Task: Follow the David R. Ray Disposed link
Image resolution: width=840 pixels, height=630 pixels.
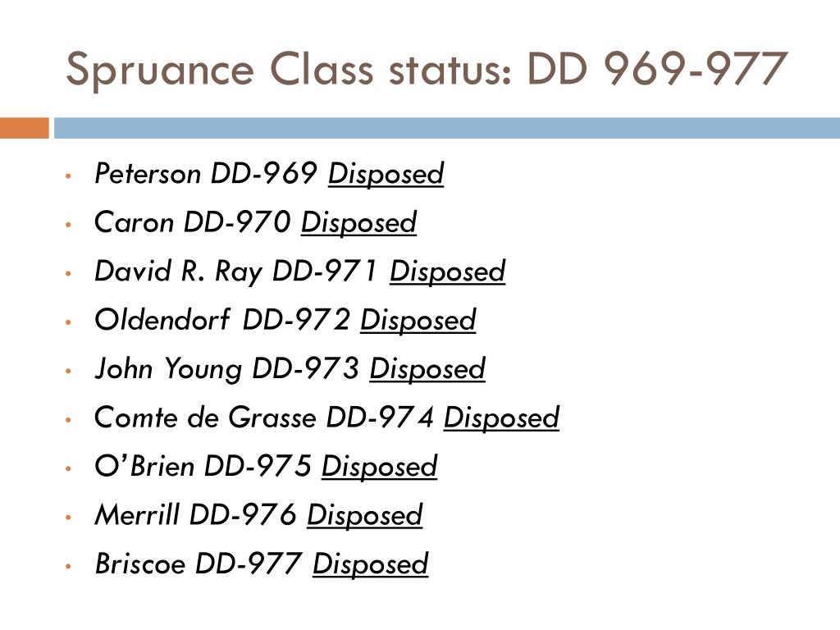Action: pyautogui.click(x=447, y=272)
